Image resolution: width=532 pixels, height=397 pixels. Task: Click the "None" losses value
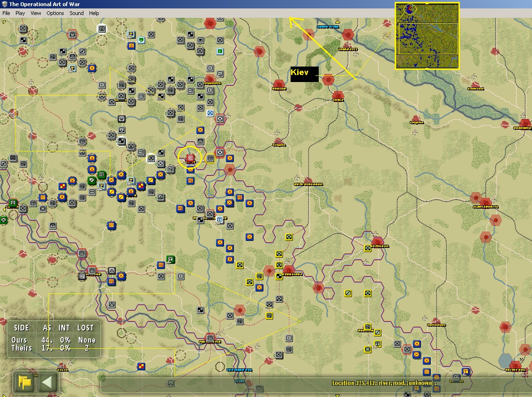pos(87,340)
